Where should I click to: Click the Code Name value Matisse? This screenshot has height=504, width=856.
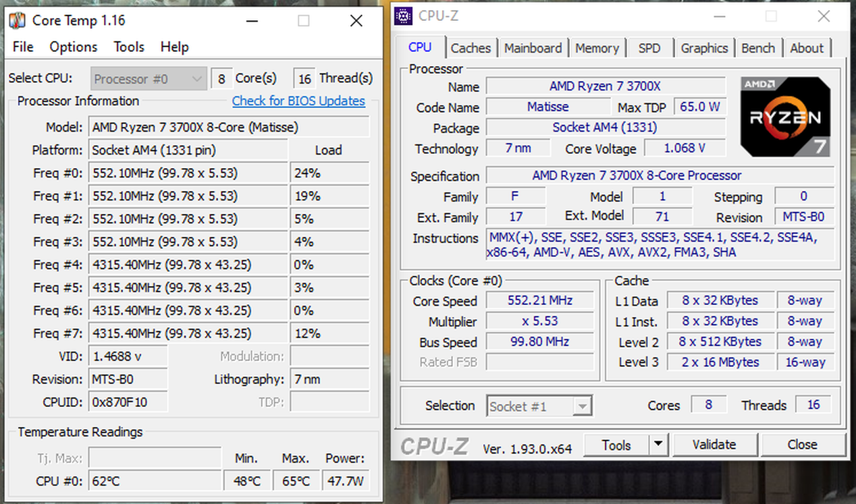pyautogui.click(x=547, y=107)
